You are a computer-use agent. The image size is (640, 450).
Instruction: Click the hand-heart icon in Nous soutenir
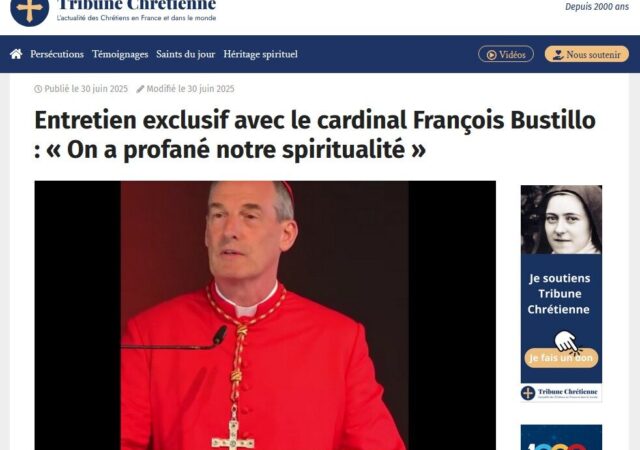click(x=558, y=55)
